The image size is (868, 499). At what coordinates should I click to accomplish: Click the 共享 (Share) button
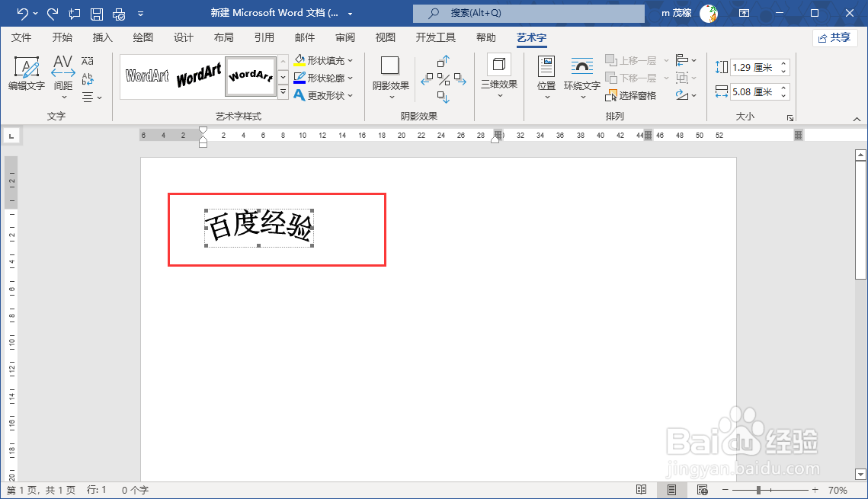tap(834, 37)
